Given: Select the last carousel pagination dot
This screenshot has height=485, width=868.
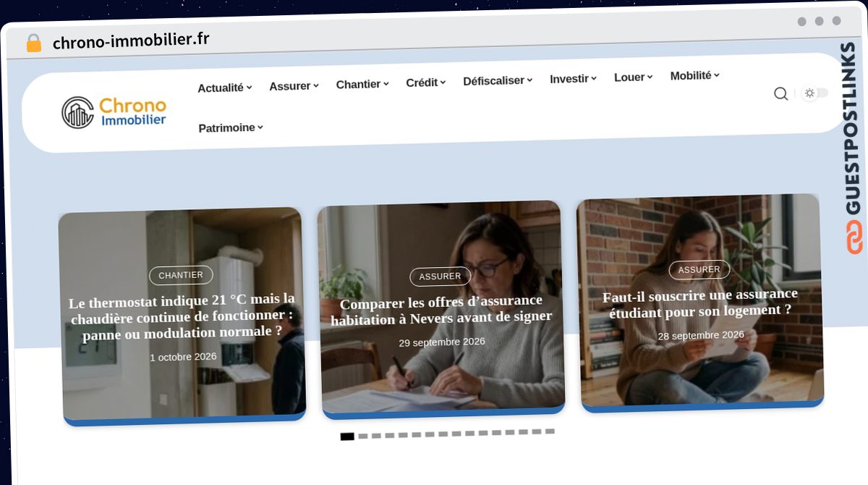Looking at the screenshot, I should point(550,431).
